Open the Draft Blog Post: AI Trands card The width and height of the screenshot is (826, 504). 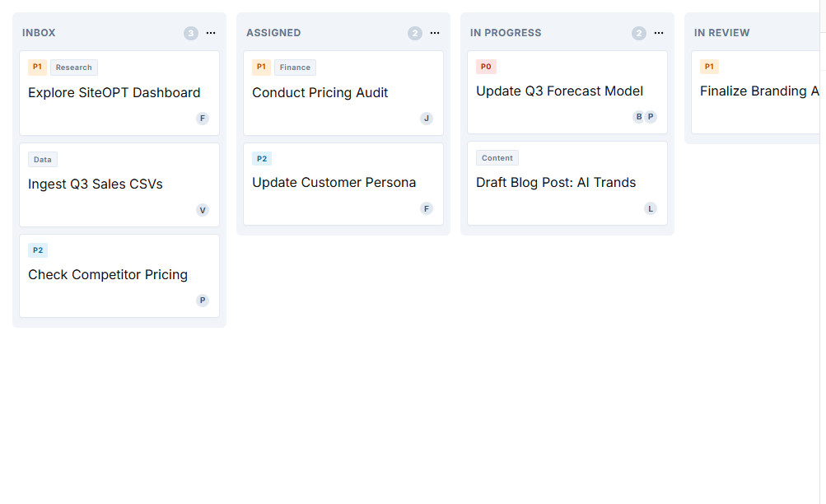tap(556, 183)
